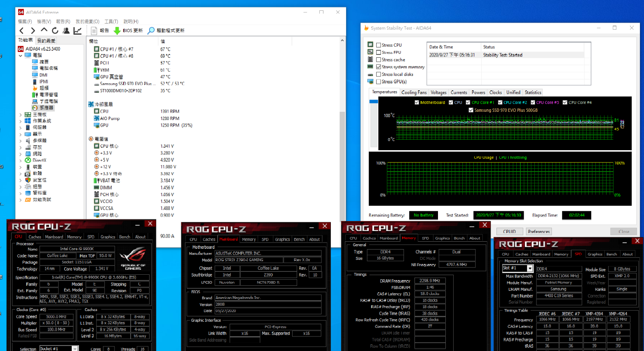This screenshot has width=644, height=351.
Task: Switch to the Cooling Fans tab
Action: (414, 92)
